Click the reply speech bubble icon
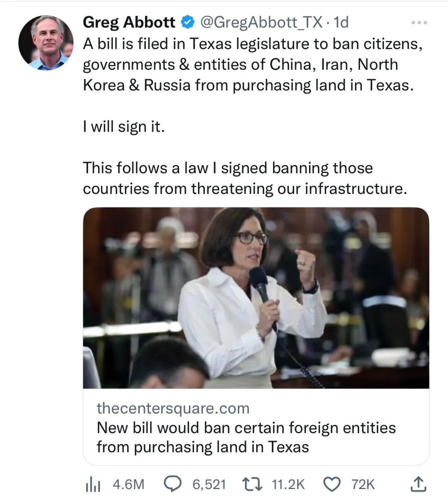 click(173, 484)
